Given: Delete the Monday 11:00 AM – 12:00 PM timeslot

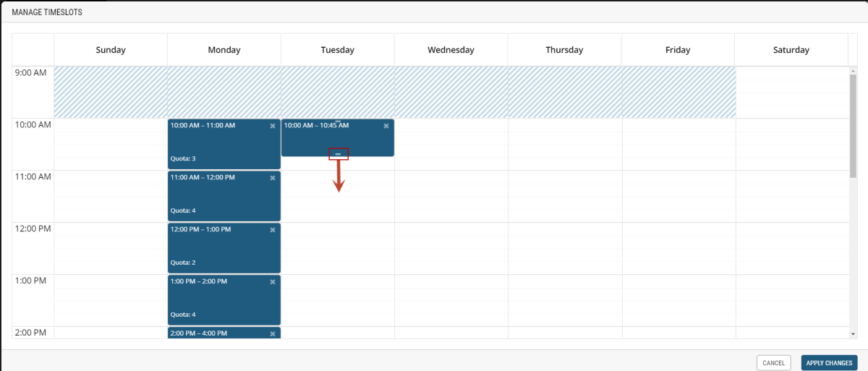Looking at the screenshot, I should (273, 178).
